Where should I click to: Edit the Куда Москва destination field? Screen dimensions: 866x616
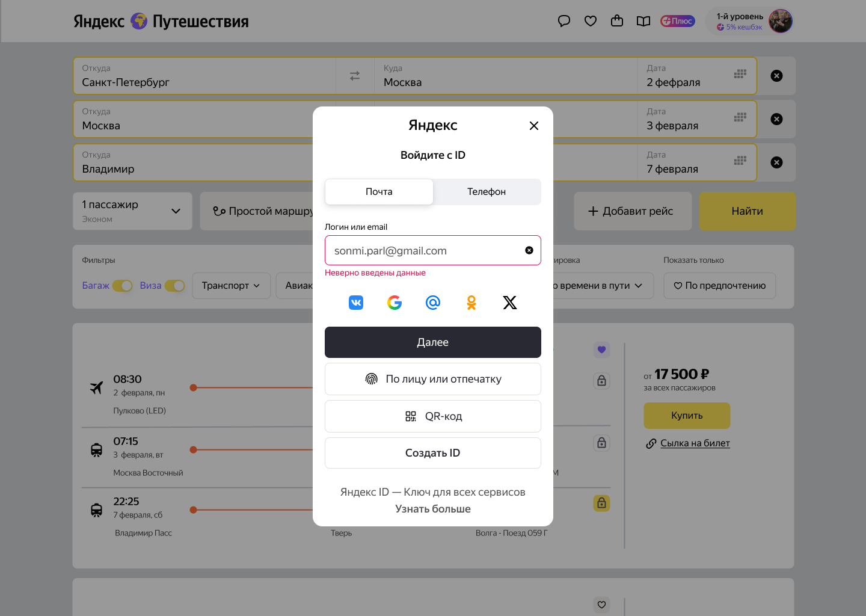506,76
